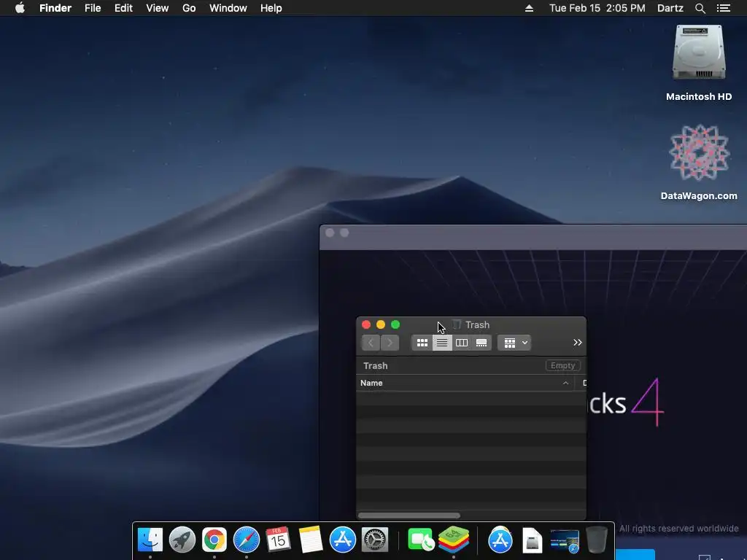Screen dimensions: 747x560
Task: Open the Help menu
Action: click(271, 8)
